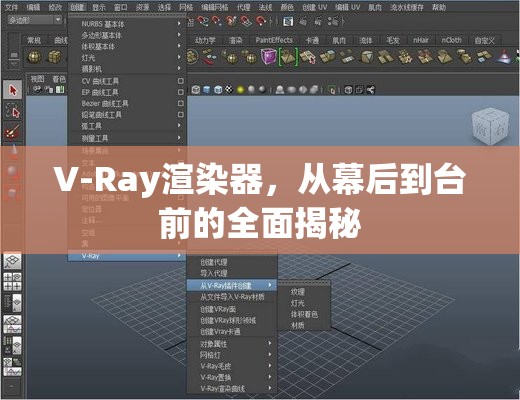520x400 pixels.
Task: Expand 体积基本体 submenu
Action: pos(127,46)
